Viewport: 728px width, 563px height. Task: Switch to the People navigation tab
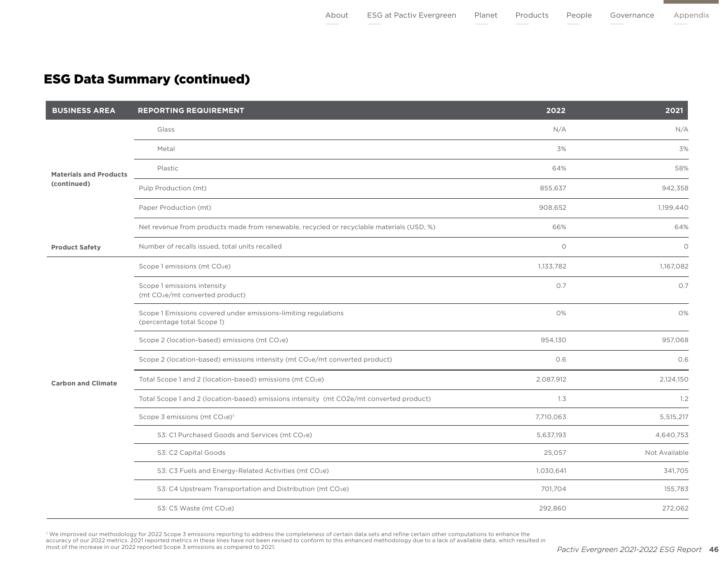click(x=579, y=15)
